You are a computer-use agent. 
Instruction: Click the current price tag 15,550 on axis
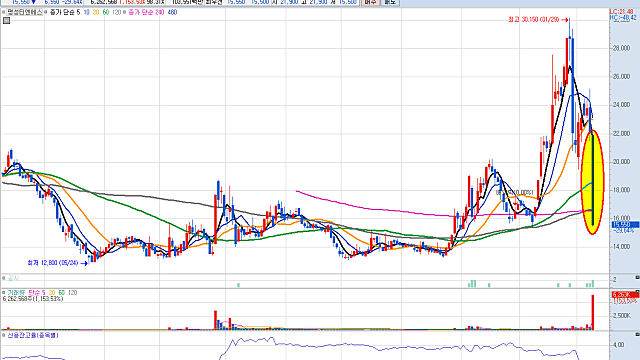coord(625,225)
